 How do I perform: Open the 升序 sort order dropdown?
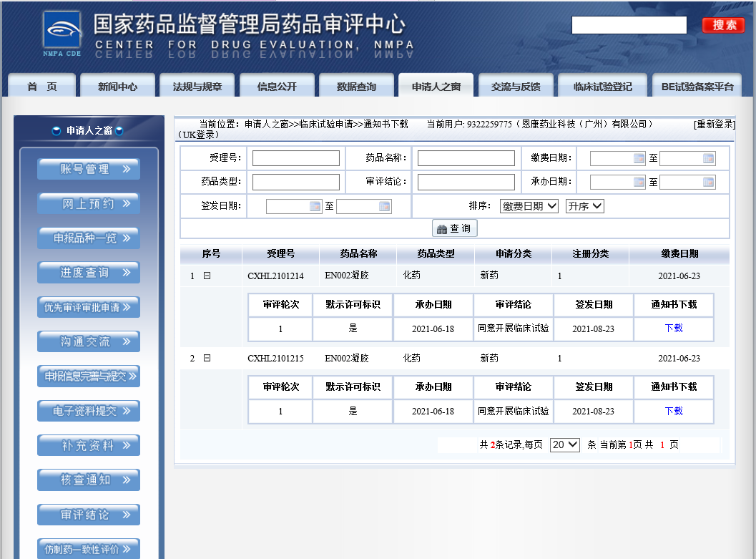click(x=584, y=206)
